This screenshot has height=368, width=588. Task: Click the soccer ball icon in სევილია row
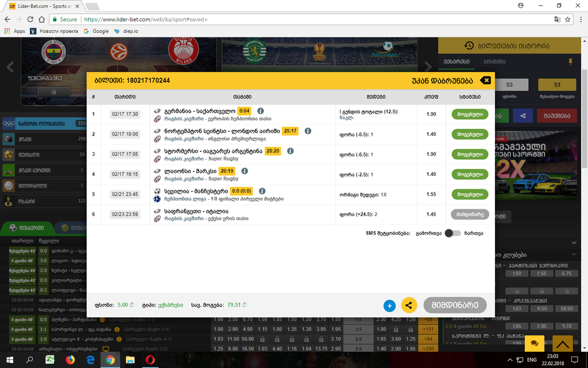point(157,191)
